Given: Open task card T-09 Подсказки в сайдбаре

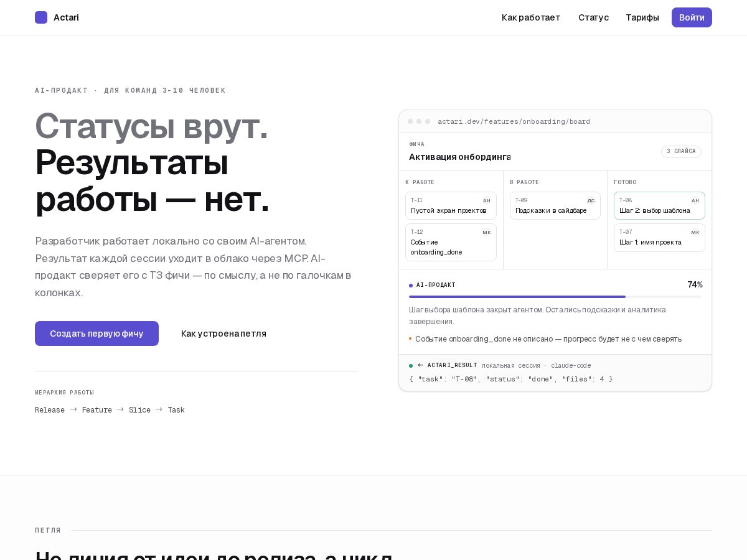Looking at the screenshot, I should (x=555, y=205).
